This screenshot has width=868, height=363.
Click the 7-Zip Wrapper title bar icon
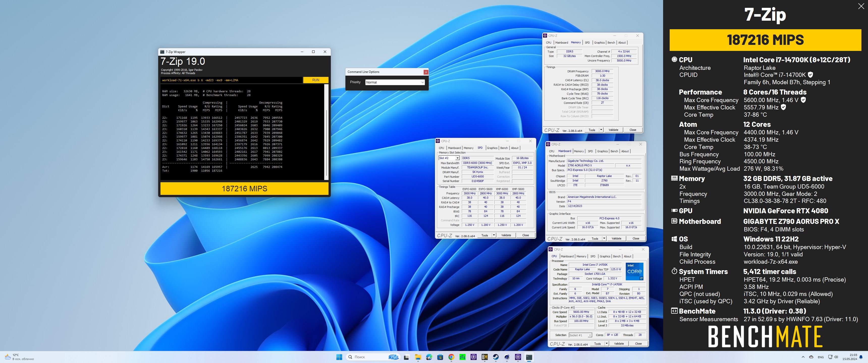tap(162, 52)
